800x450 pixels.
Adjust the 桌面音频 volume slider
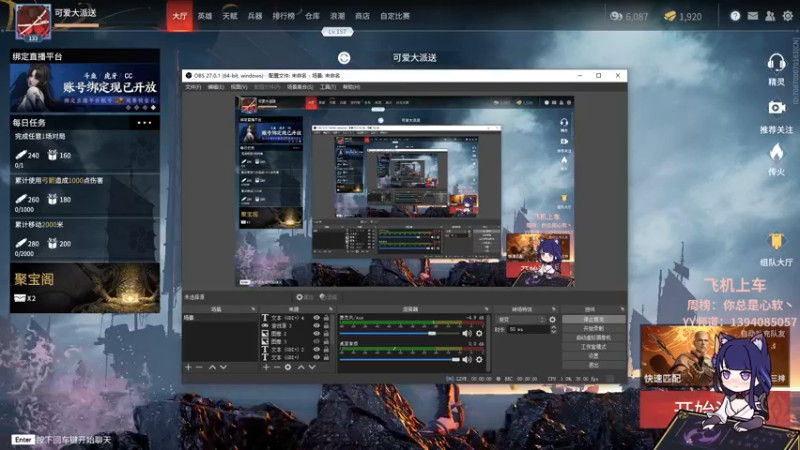coord(399,360)
